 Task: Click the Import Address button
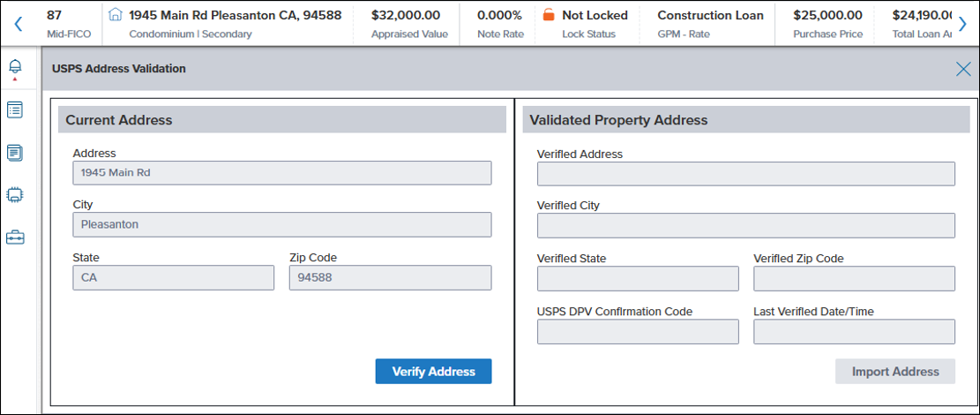tap(895, 371)
